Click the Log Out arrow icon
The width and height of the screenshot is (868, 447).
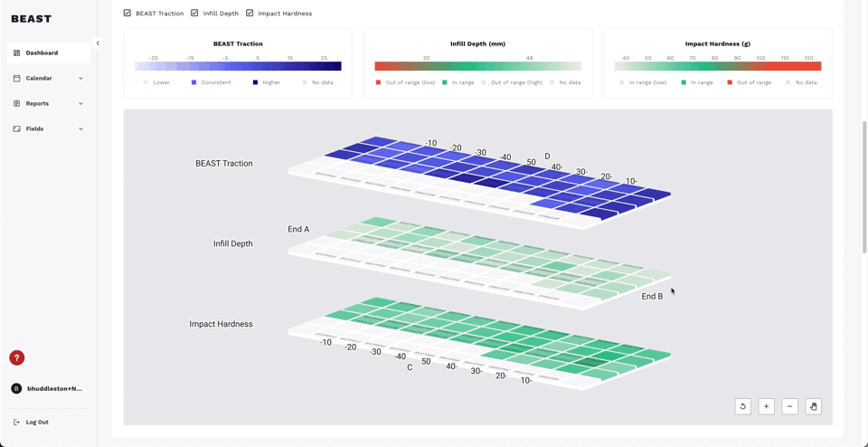point(16,422)
